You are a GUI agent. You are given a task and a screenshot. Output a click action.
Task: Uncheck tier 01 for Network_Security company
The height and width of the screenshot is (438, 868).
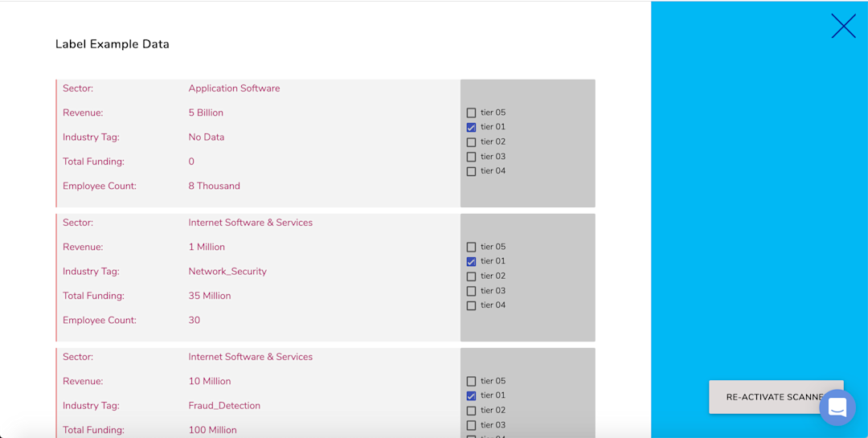tap(471, 261)
